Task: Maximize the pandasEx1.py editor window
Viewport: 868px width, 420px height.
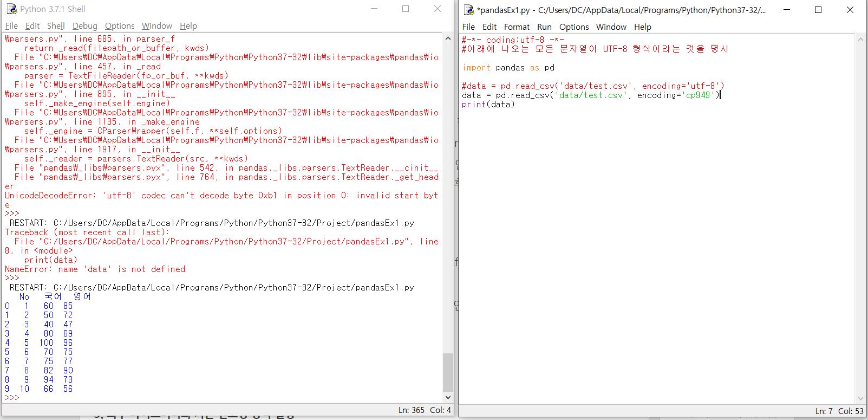Action: (818, 10)
